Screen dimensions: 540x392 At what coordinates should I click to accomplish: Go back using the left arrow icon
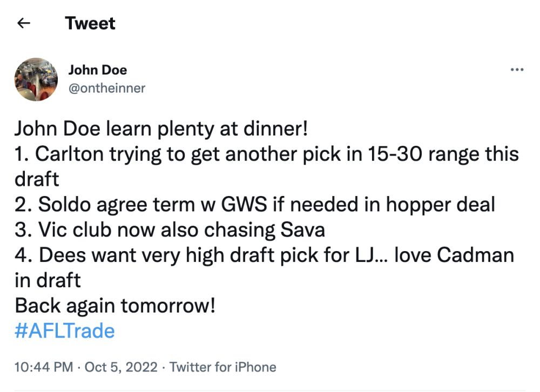coord(24,23)
